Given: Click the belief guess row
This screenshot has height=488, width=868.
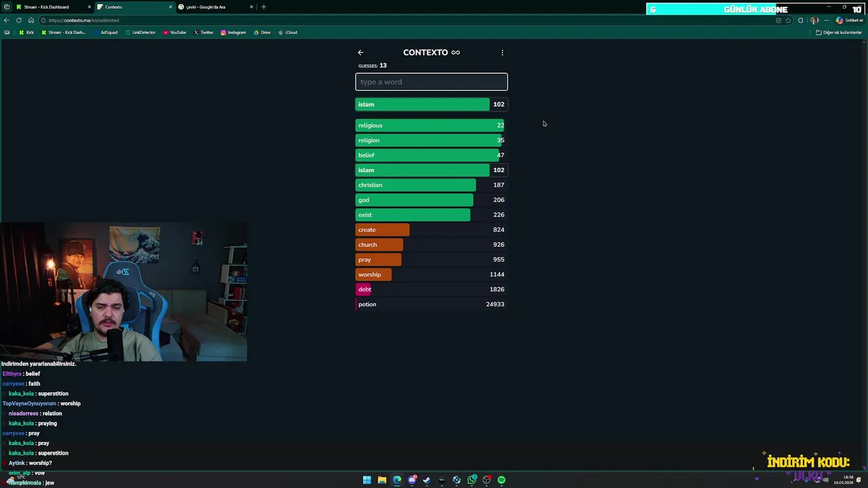Looking at the screenshot, I should [431, 155].
